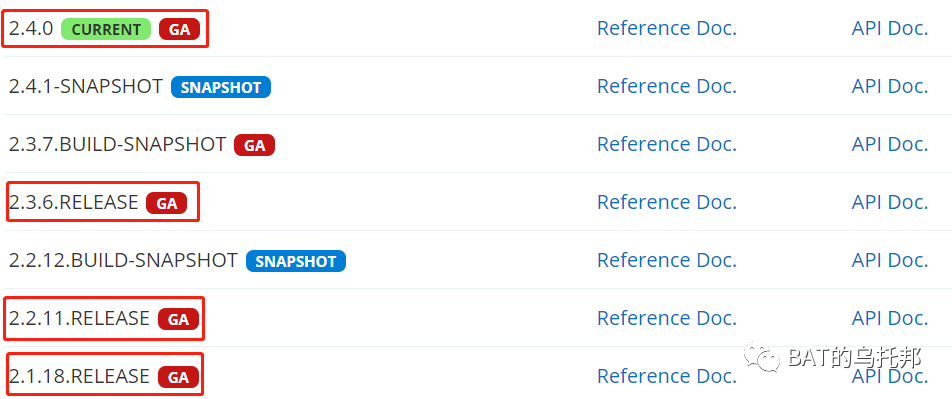Open Reference Doc. for 2.2.11.RELEASE
The image size is (952, 399).
(667, 318)
